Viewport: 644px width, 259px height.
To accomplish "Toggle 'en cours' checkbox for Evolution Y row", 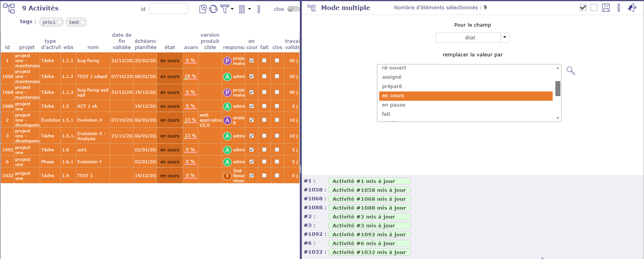I will coord(252,162).
